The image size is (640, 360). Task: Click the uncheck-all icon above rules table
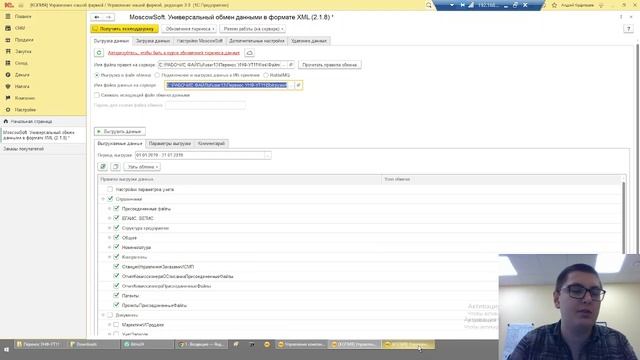tap(116, 167)
